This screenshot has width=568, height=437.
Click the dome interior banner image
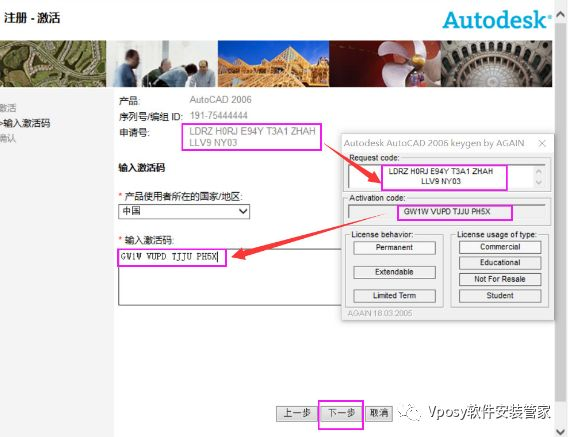tap(497, 63)
